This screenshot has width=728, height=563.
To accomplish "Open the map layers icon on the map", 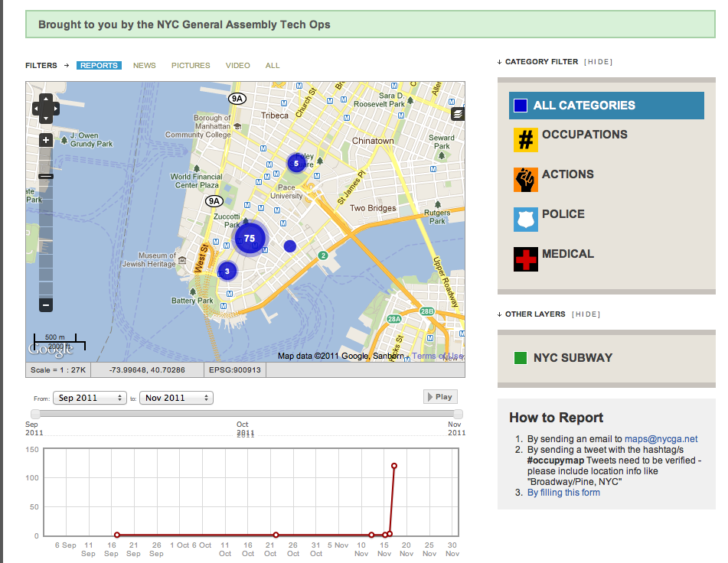I will [x=457, y=113].
